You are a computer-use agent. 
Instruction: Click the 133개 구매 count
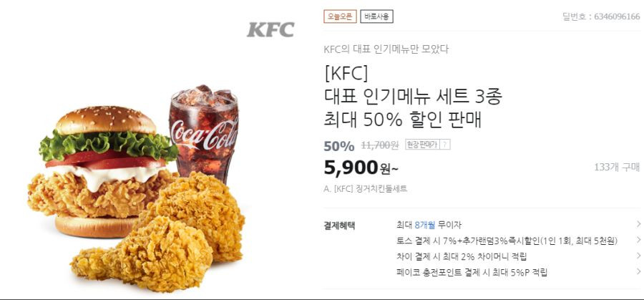click(617, 168)
